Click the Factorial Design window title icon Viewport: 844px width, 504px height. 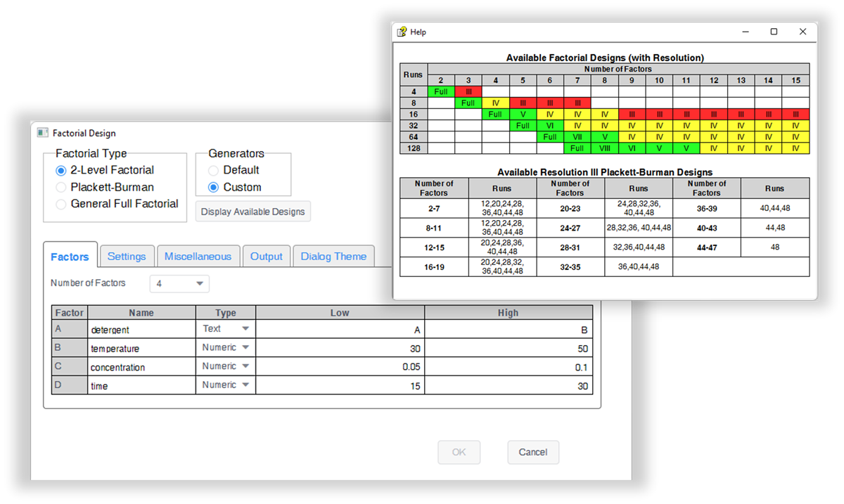[x=42, y=133]
